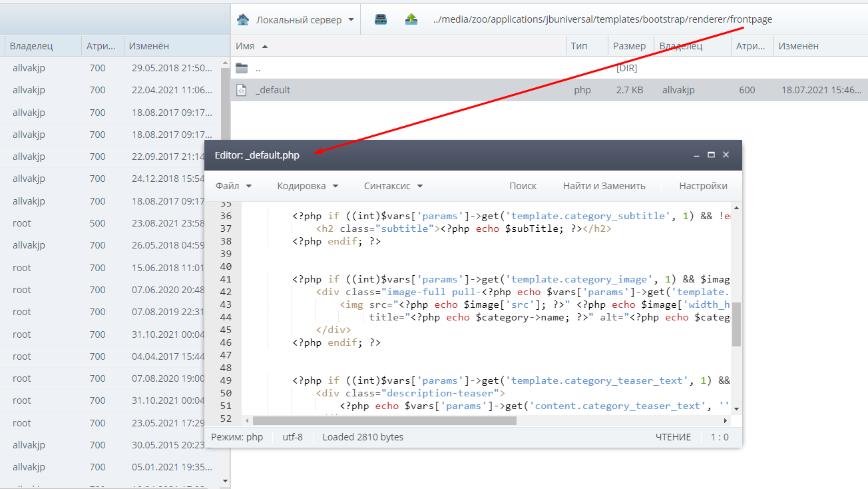
Task: Sort left panel by Атри… column
Action: click(102, 46)
